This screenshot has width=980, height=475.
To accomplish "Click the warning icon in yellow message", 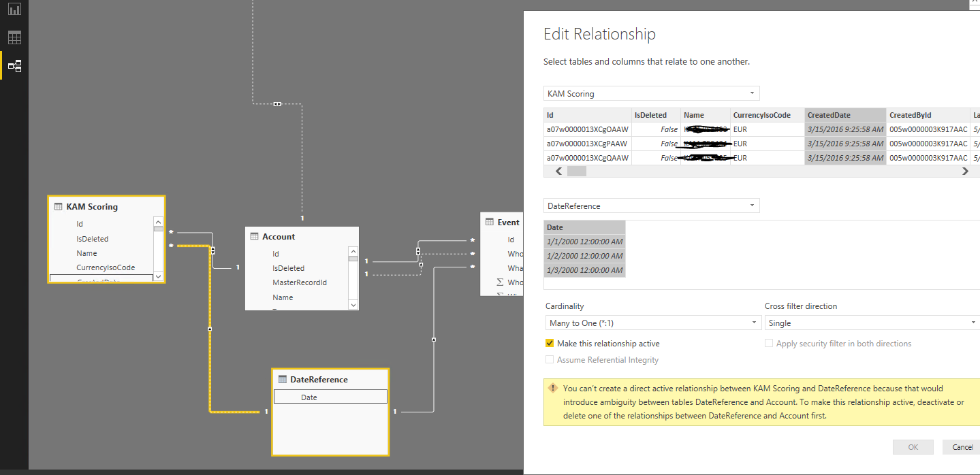I will tap(553, 389).
